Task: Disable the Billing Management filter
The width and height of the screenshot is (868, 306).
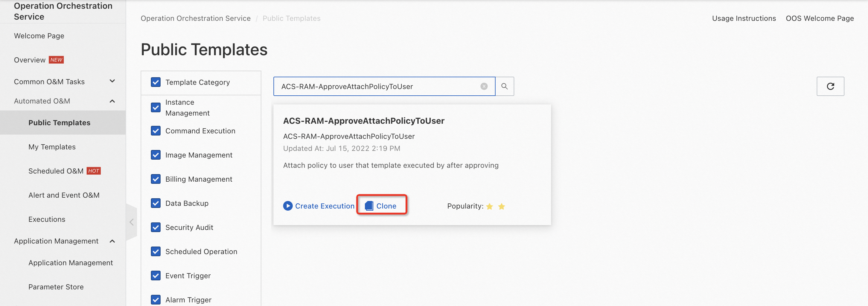Action: (156, 179)
